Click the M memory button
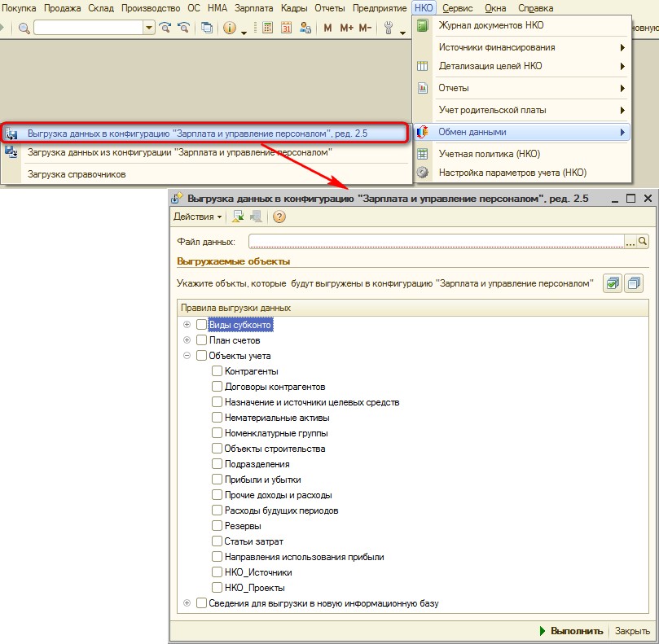The width and height of the screenshot is (659, 644). tap(327, 28)
